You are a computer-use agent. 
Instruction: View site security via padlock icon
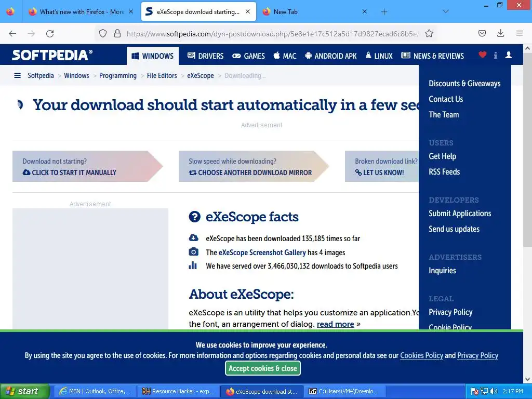[117, 33]
